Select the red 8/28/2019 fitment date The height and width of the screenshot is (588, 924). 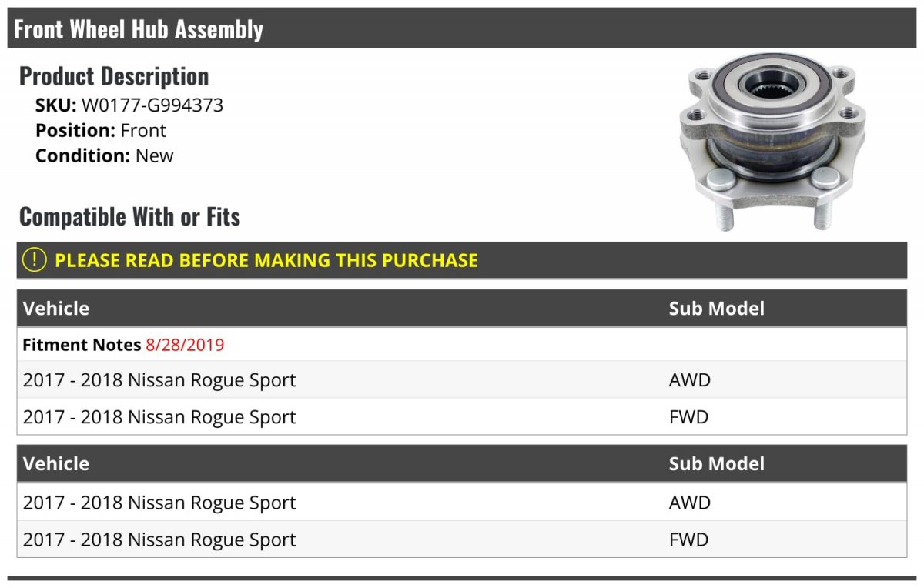185,345
